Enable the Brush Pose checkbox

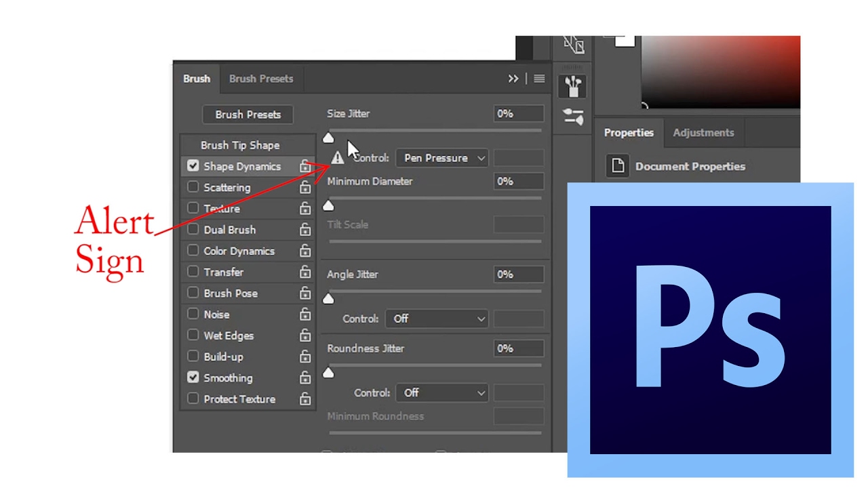point(193,293)
